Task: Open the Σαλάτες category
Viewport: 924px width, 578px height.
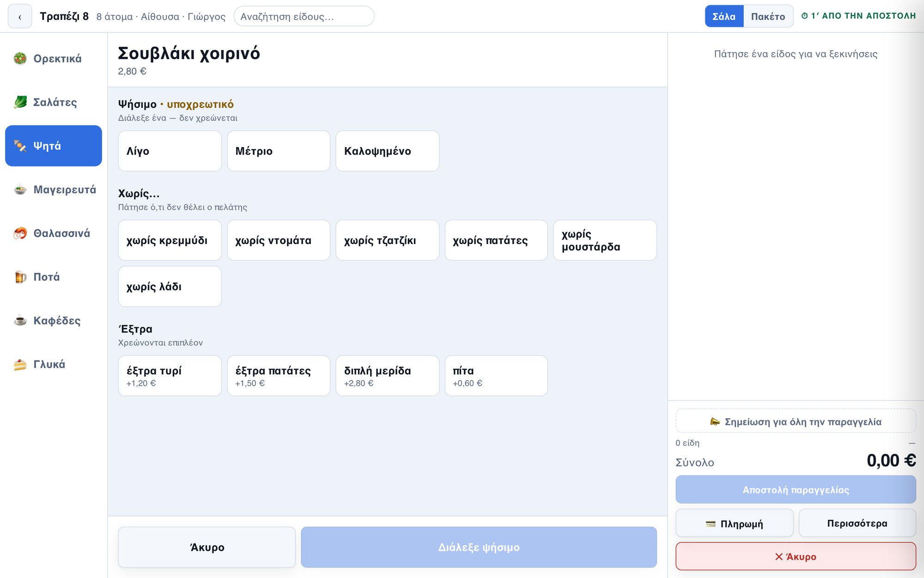Action: 54,102
